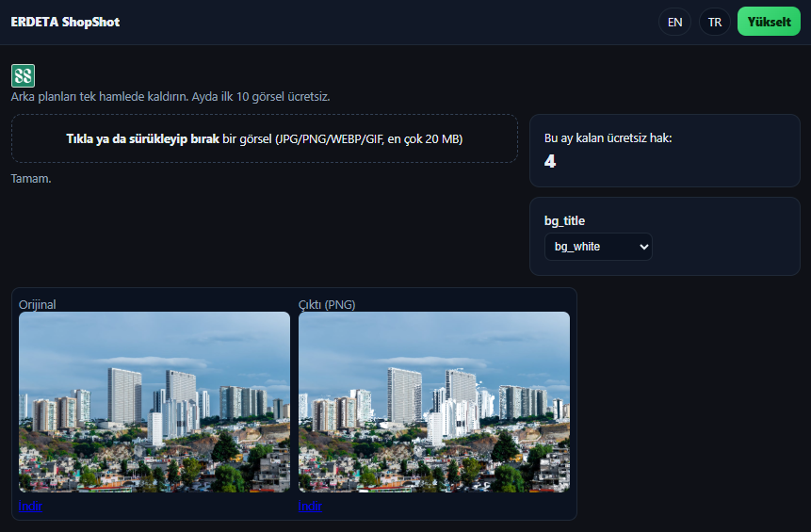811x532 pixels.
Task: Click the "Tamam." status message
Action: [31, 179]
